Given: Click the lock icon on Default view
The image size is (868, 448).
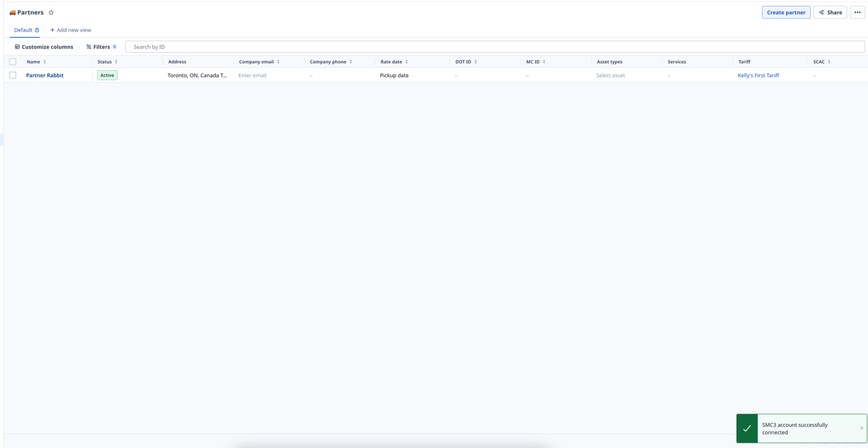Looking at the screenshot, I should tap(37, 29).
